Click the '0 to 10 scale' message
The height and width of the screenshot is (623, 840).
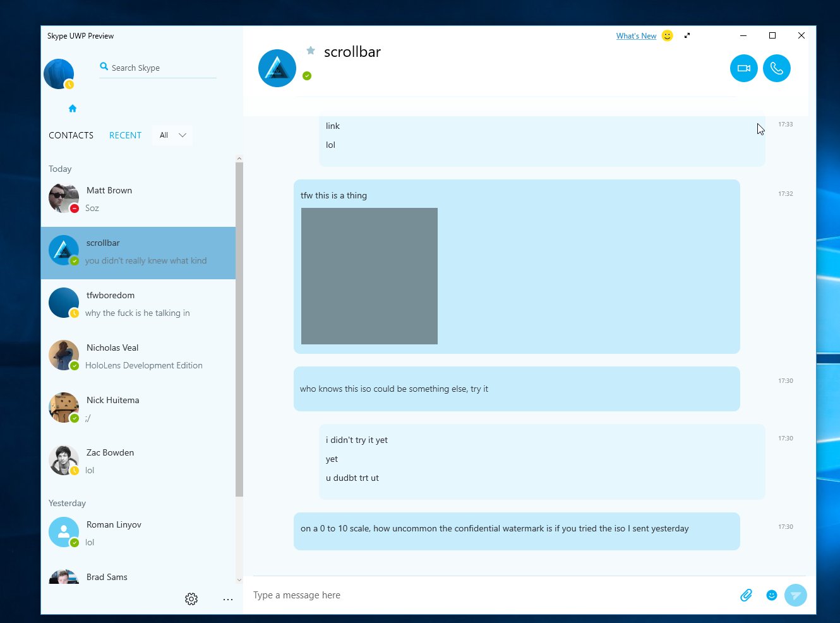(517, 531)
